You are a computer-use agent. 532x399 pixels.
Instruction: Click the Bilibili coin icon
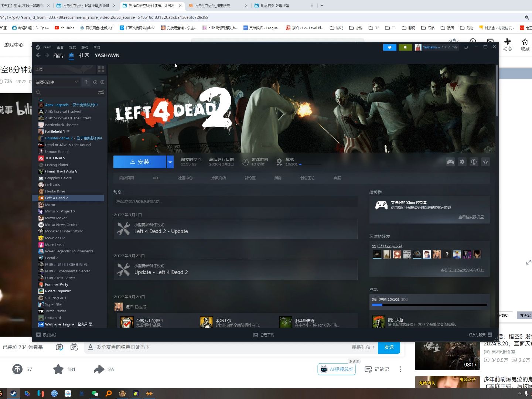click(17, 369)
